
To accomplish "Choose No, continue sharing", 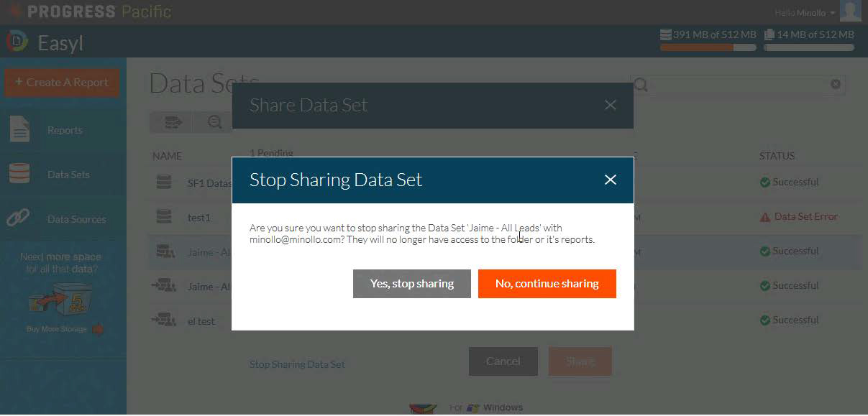I will (547, 284).
